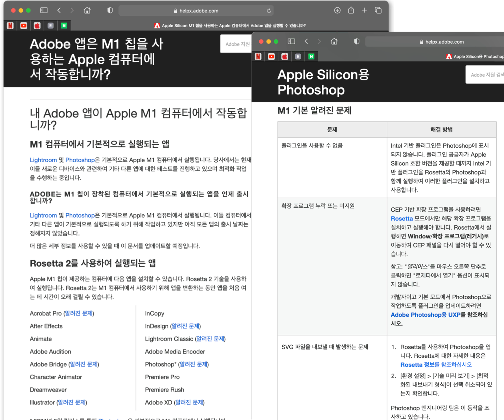Toggle sidebar in back Safari window

(x=44, y=10)
